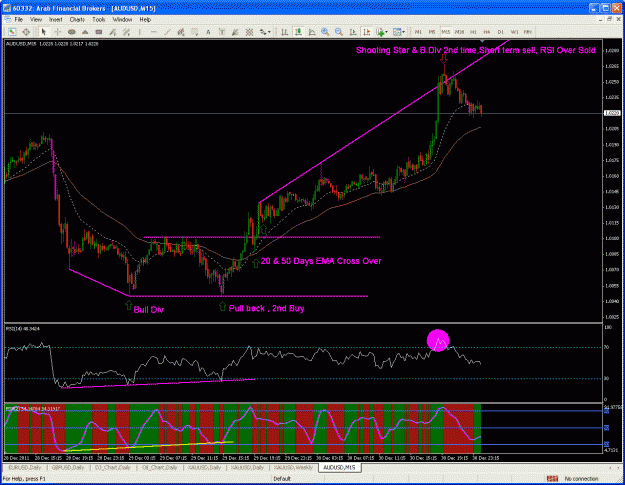
Task: Set timeframe to W1
Action: coord(515,32)
